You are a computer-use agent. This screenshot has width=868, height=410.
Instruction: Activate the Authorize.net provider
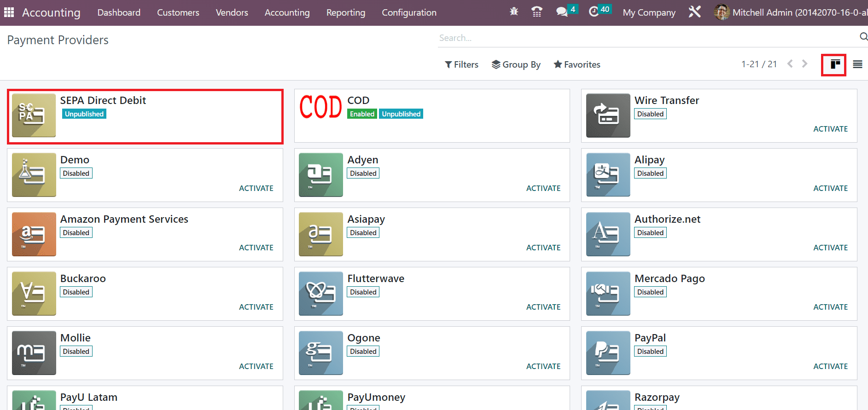pyautogui.click(x=830, y=248)
